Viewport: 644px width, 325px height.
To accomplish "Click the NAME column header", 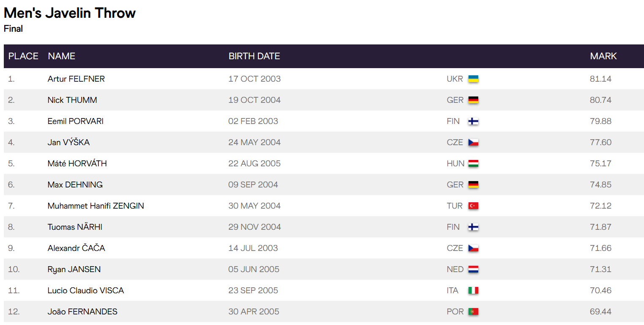I will (62, 56).
